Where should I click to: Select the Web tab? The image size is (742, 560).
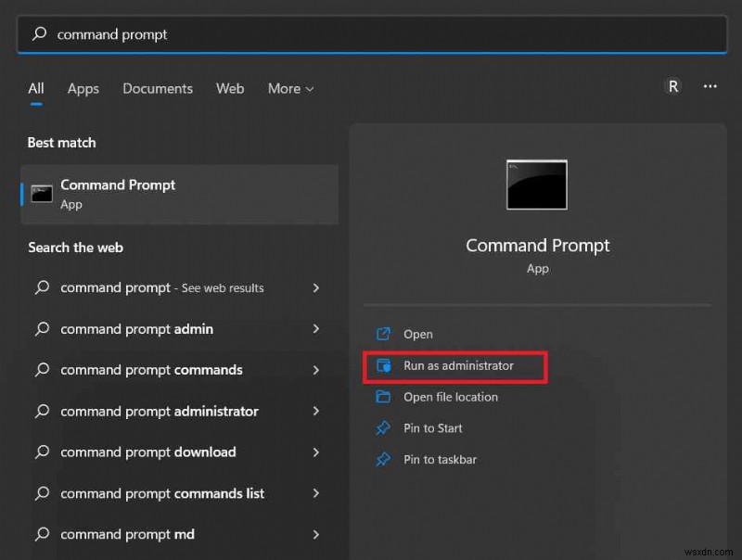coord(229,88)
